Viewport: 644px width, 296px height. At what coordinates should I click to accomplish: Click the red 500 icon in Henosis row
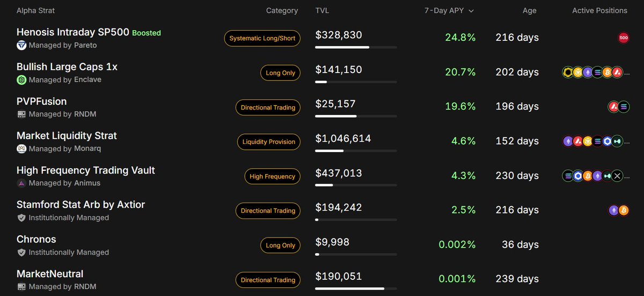[x=624, y=38]
